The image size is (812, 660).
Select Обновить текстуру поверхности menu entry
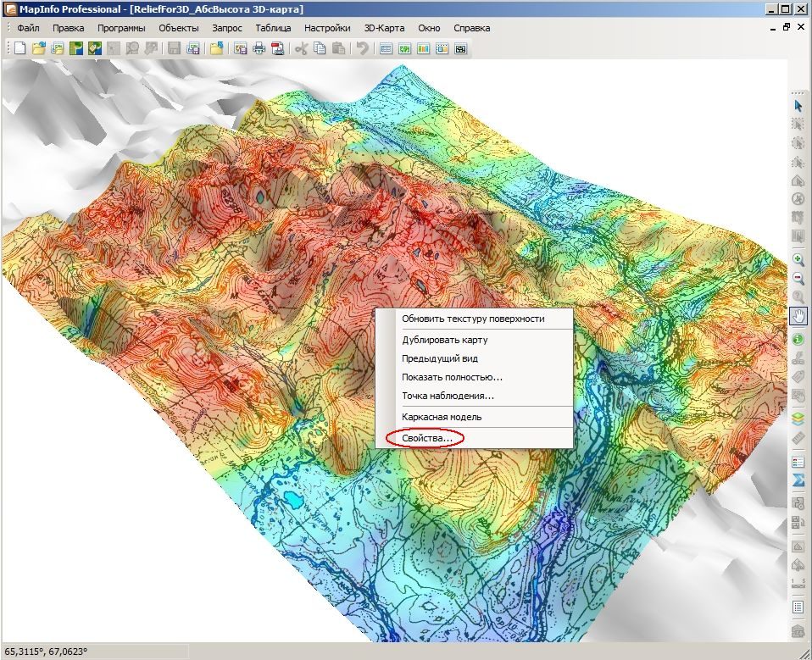(473, 319)
